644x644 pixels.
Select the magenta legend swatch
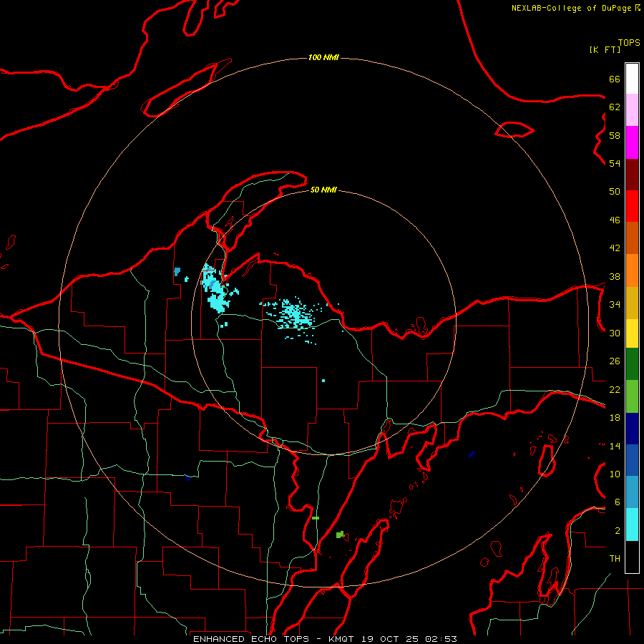632,142
